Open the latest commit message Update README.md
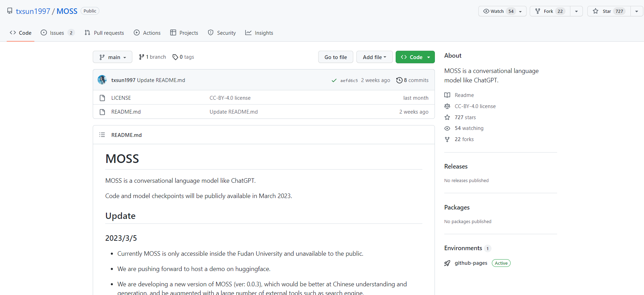The image size is (644, 295). click(x=161, y=80)
